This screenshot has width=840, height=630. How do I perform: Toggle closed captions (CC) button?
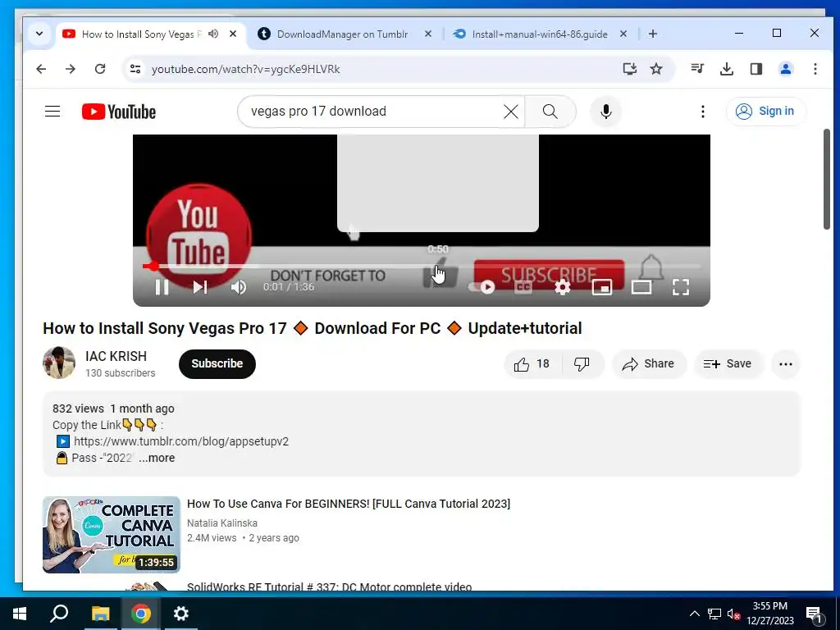[523, 287]
